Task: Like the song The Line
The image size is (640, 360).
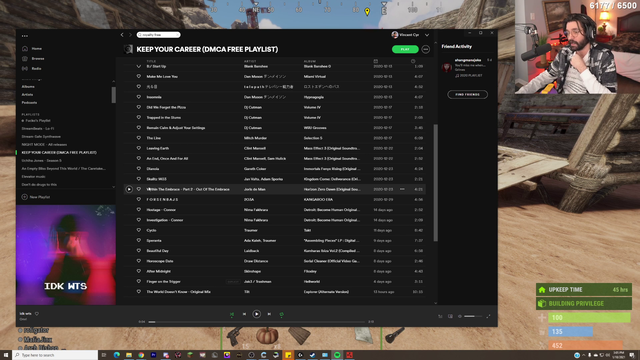Action: tap(139, 138)
